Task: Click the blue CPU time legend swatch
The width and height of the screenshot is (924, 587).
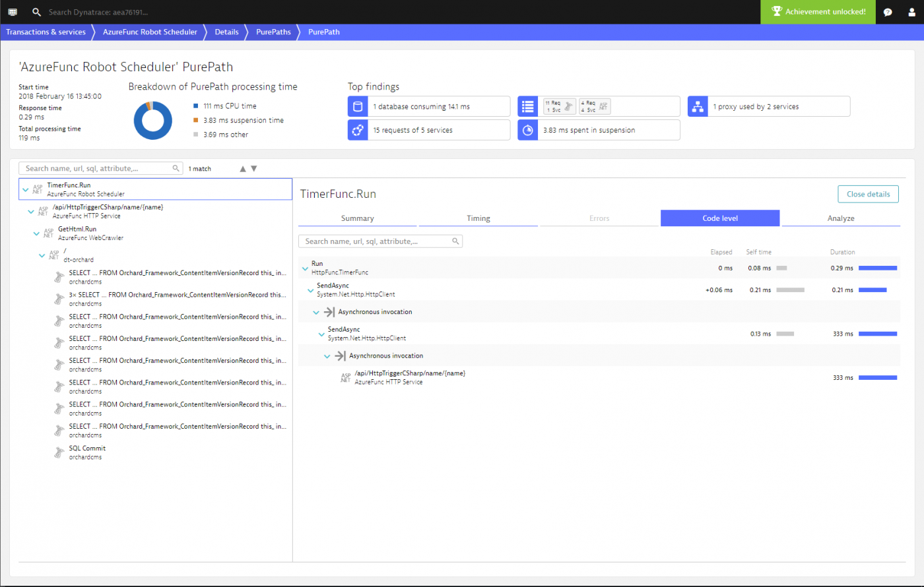Action: coord(196,106)
